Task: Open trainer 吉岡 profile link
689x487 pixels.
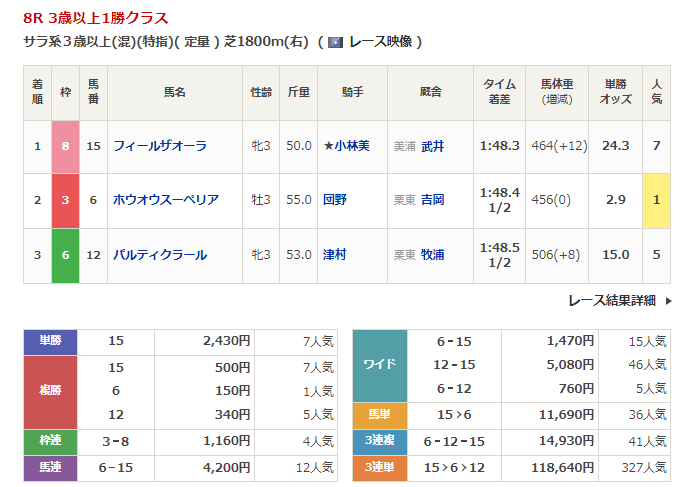Action: point(432,200)
